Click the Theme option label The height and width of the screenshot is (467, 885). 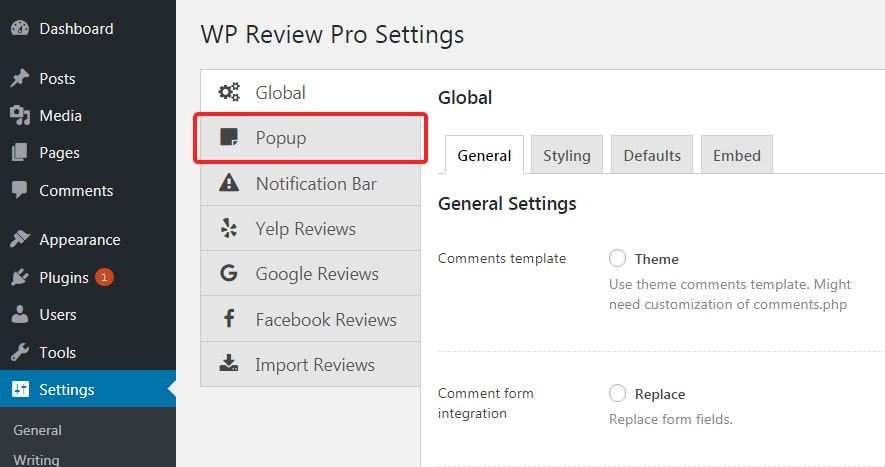656,259
